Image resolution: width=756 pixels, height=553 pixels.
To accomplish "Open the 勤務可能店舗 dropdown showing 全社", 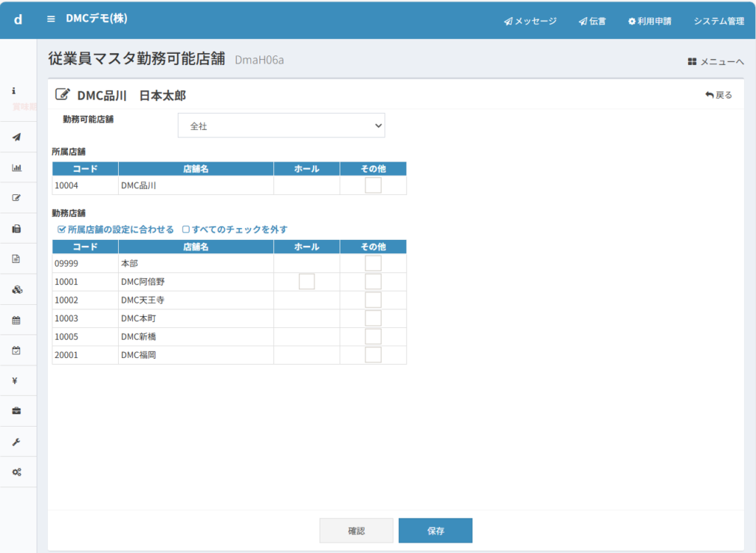I will [x=281, y=126].
